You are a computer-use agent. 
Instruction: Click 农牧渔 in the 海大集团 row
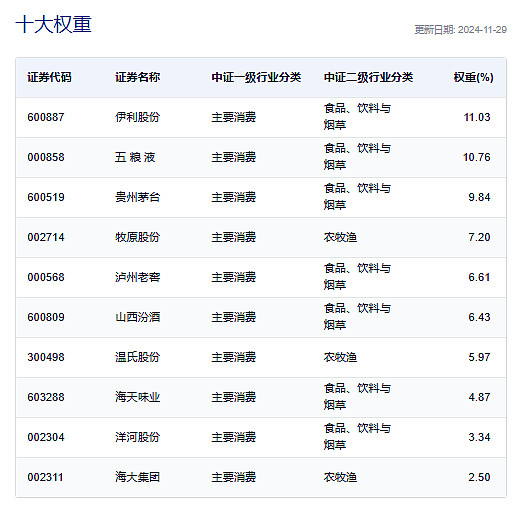[340, 477]
